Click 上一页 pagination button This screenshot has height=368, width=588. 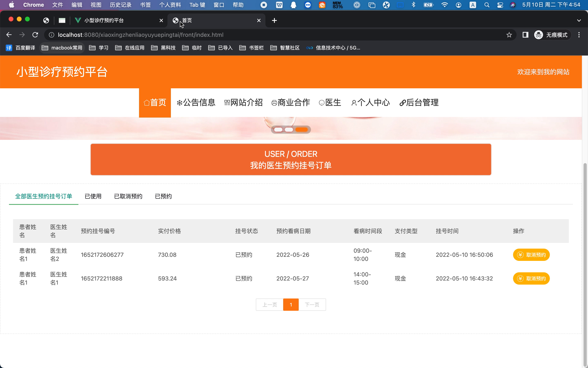pos(270,305)
